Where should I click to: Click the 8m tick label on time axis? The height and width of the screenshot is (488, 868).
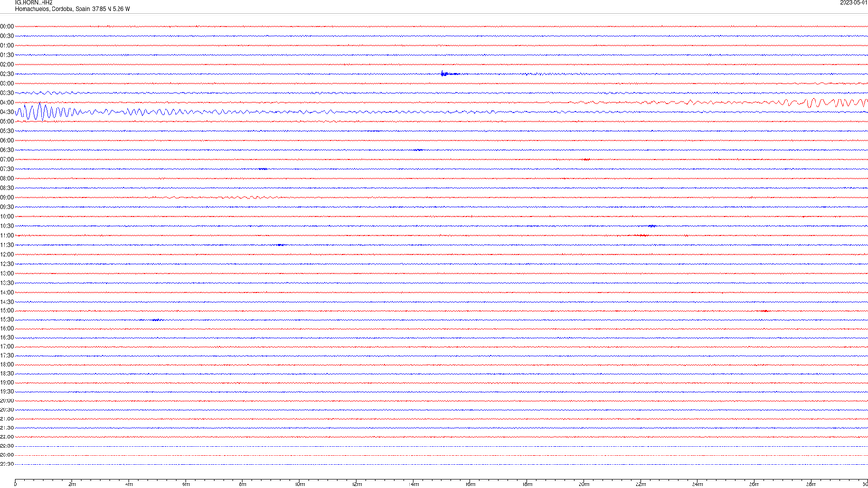(x=242, y=484)
